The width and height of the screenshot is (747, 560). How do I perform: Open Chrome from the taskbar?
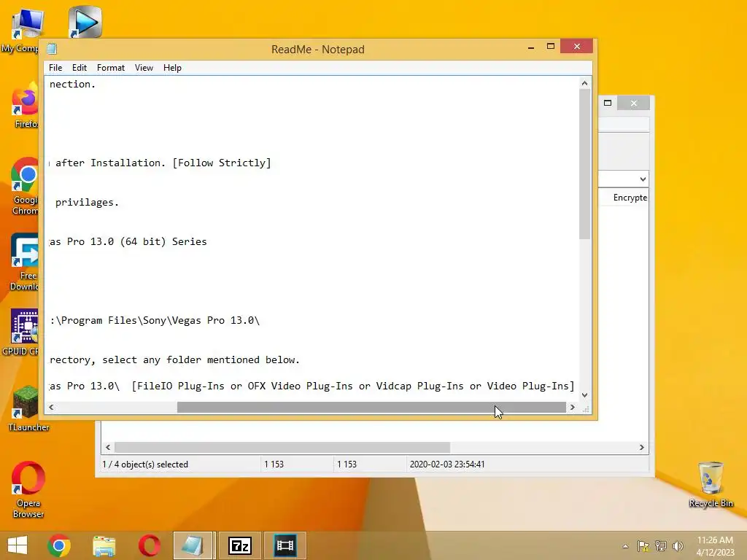click(x=59, y=545)
